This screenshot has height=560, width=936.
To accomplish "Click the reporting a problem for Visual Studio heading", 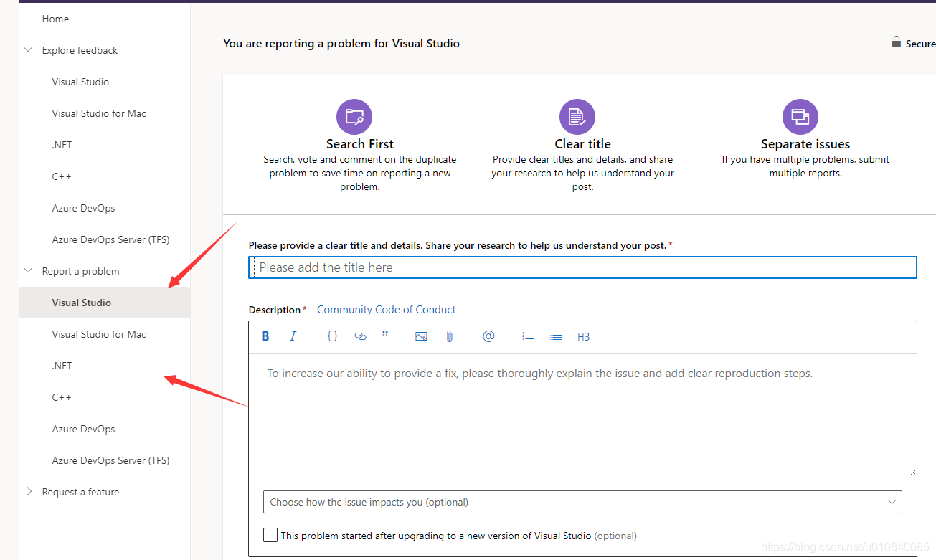I will click(341, 44).
